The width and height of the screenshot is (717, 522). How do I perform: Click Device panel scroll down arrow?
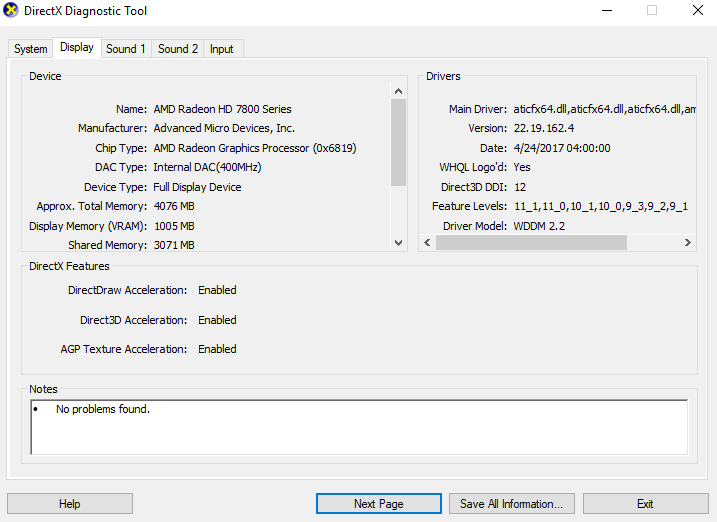[398, 243]
